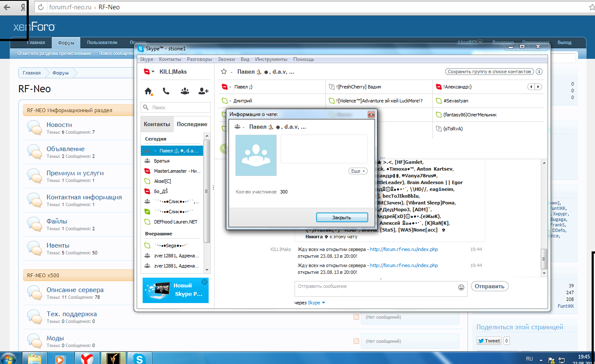Screen dimensions: 595x364
Task: Open the call phones dial icon
Action: click(x=166, y=91)
